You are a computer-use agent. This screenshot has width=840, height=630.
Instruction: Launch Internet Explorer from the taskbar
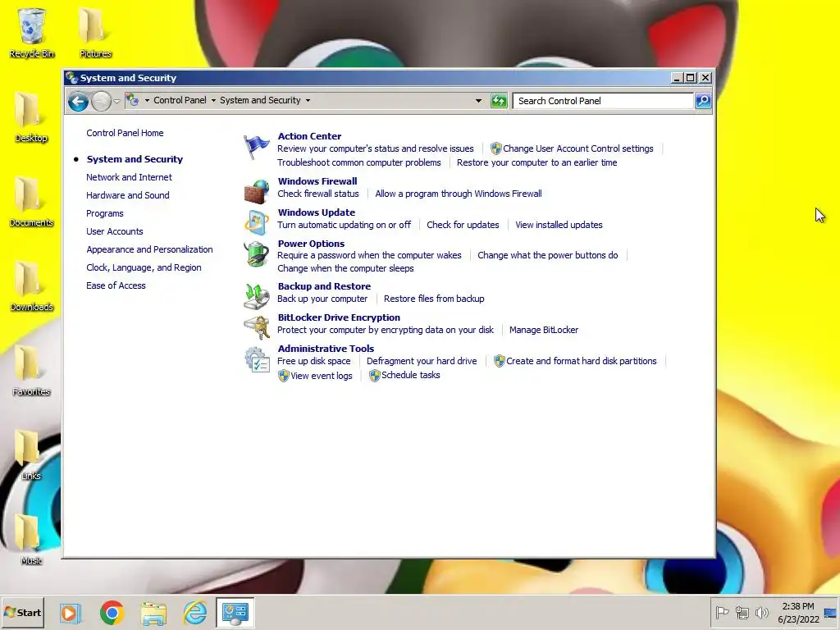click(194, 613)
